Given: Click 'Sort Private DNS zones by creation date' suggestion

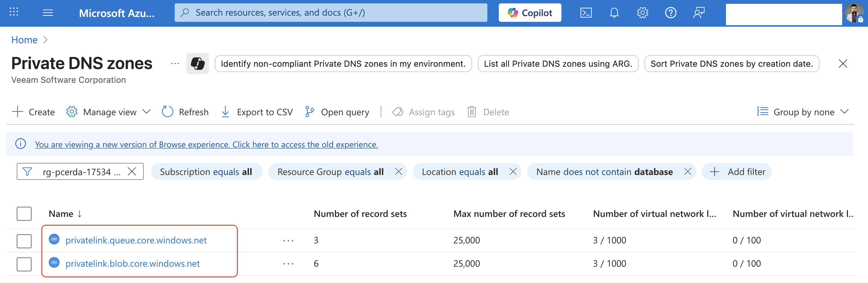Looking at the screenshot, I should [x=731, y=63].
